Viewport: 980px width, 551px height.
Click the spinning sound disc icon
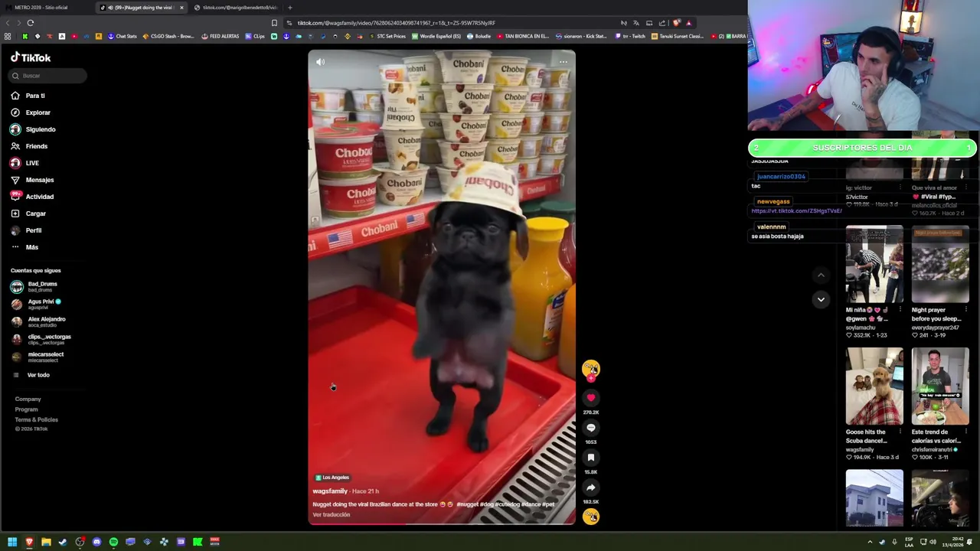point(590,517)
